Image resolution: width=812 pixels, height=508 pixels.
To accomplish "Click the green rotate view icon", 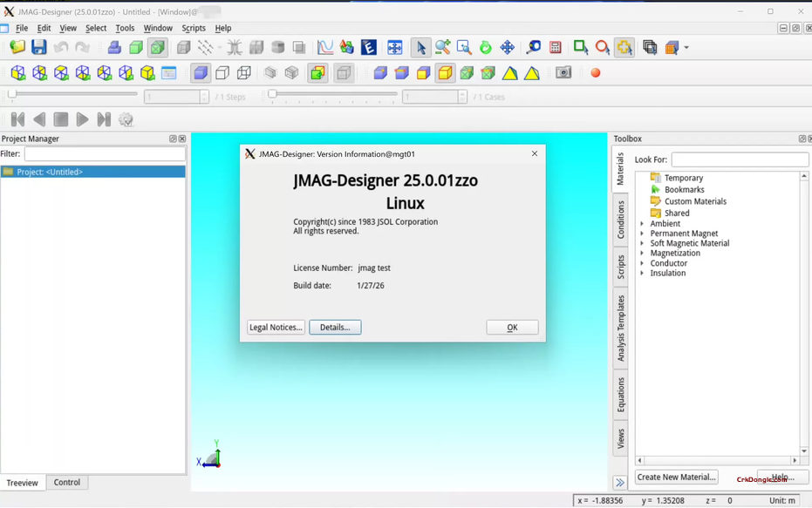I will tap(485, 48).
